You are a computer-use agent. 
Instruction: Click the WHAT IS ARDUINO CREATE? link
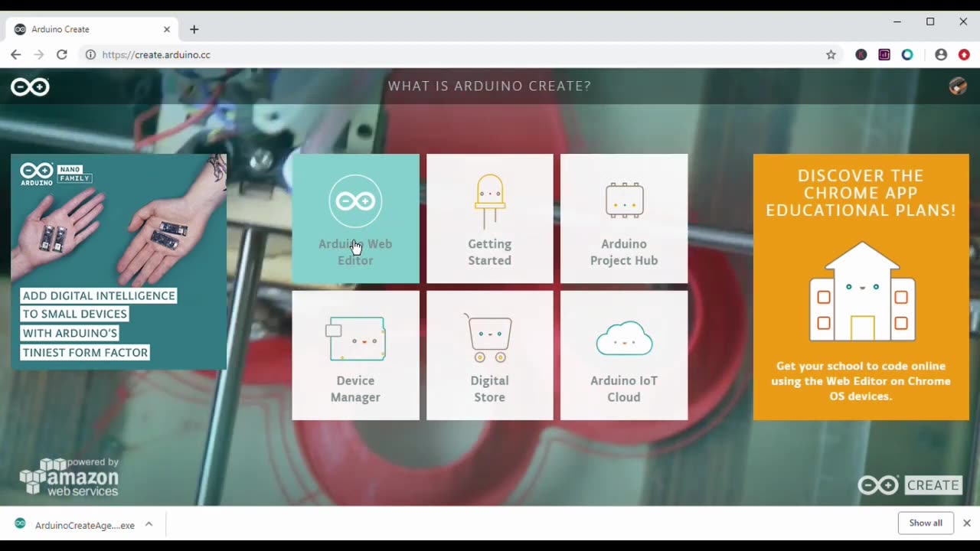click(489, 86)
